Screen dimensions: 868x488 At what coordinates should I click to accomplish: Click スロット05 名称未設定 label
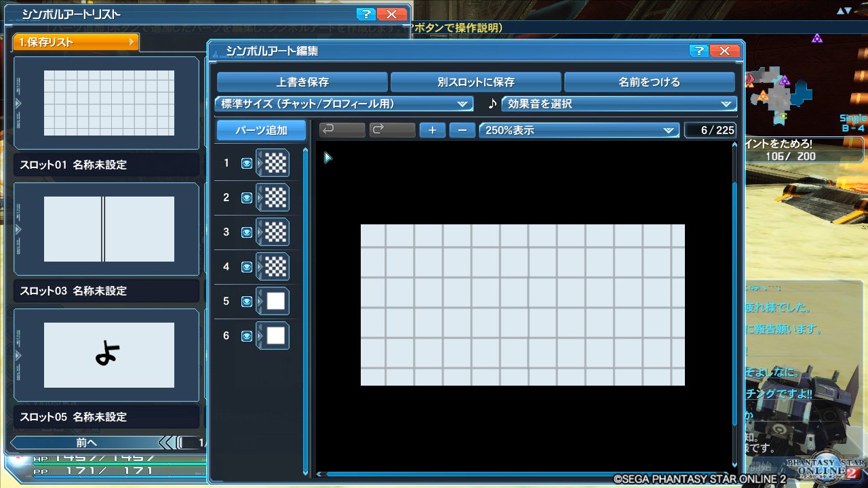[73, 417]
